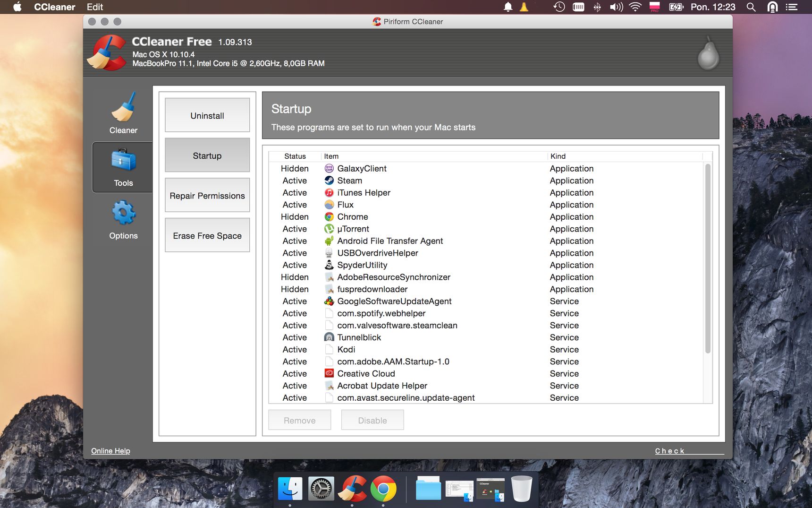Click the Bluetooth menu bar icon

click(597, 7)
